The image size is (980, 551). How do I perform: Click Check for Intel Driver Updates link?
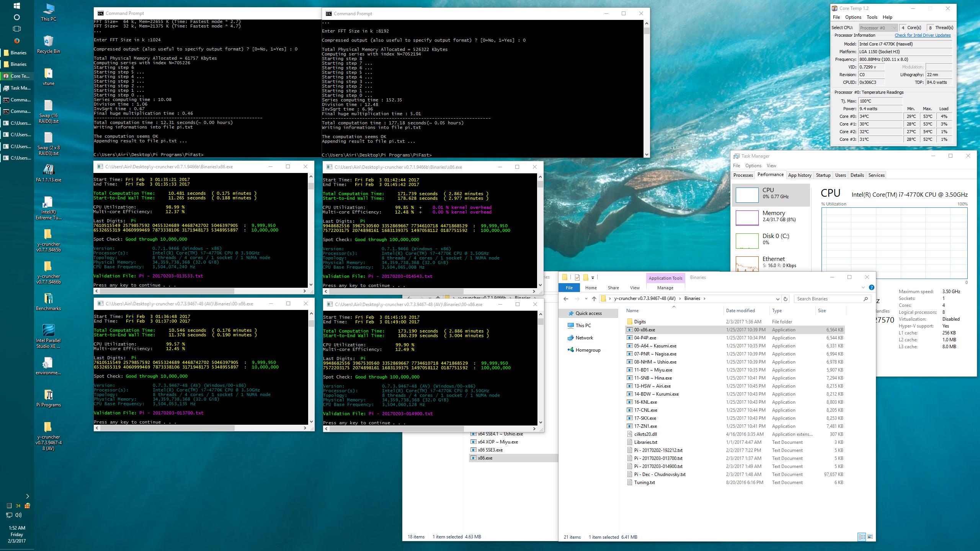coord(923,35)
